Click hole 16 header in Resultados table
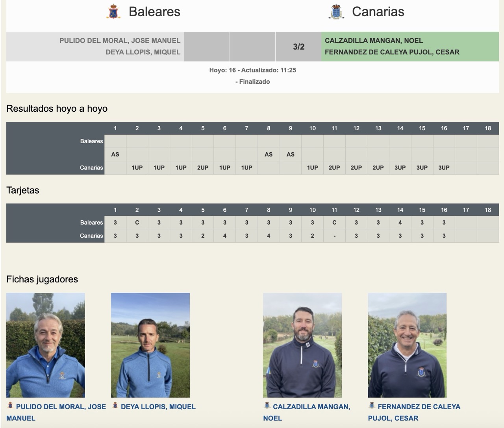Screen dimensions: 504x428 click(x=444, y=128)
